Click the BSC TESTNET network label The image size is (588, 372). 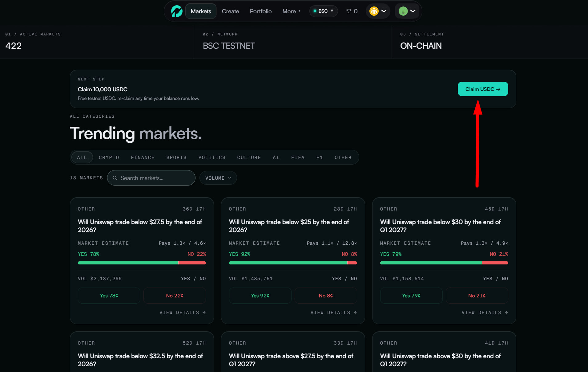pyautogui.click(x=229, y=46)
